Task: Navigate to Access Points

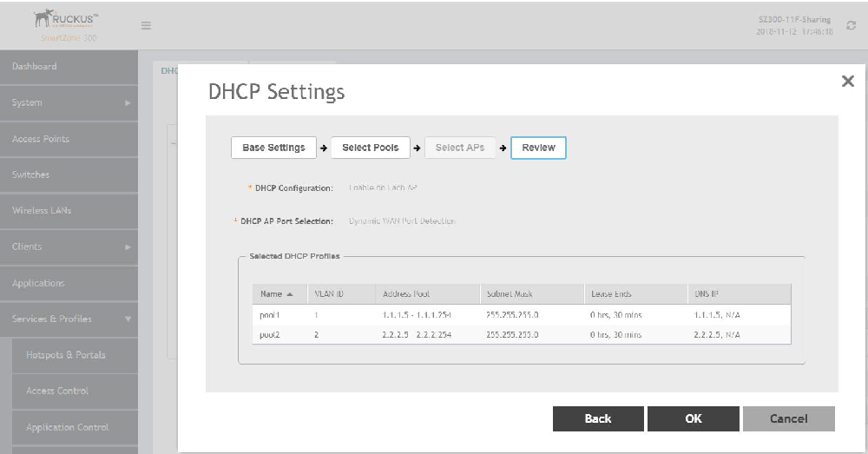Action: coord(41,139)
